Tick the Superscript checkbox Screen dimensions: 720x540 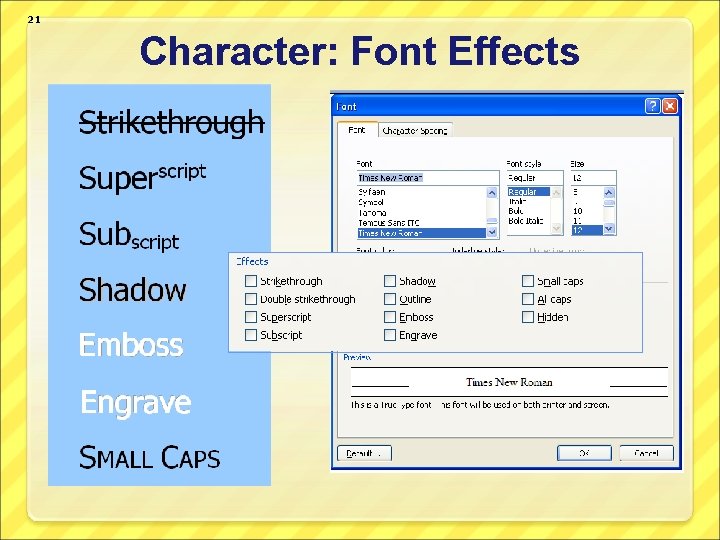coord(251,317)
